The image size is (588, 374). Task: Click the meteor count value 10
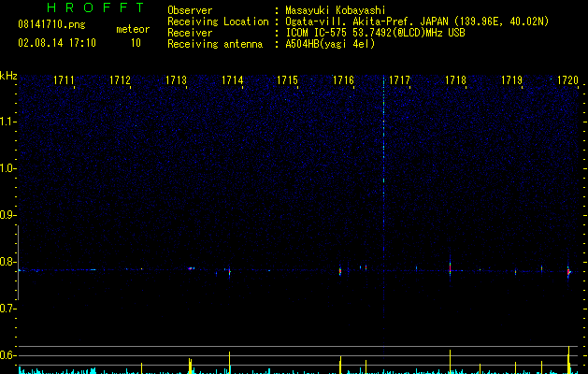pos(136,43)
